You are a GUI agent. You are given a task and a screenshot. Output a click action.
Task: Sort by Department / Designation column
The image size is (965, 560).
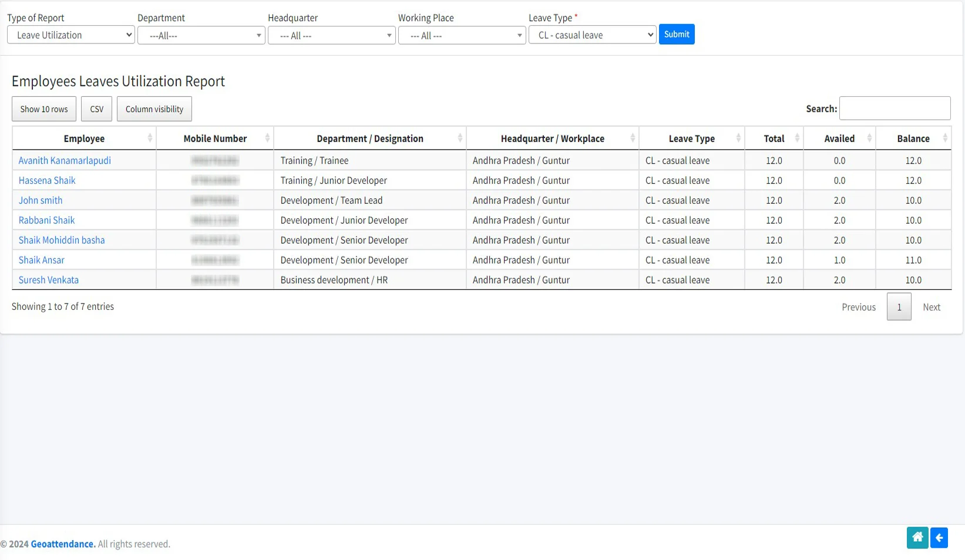[369, 139]
